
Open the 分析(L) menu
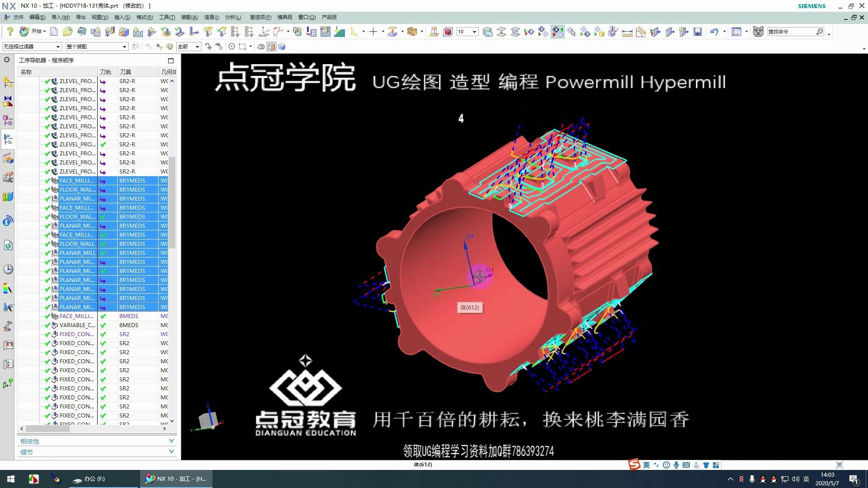pyautogui.click(x=233, y=17)
